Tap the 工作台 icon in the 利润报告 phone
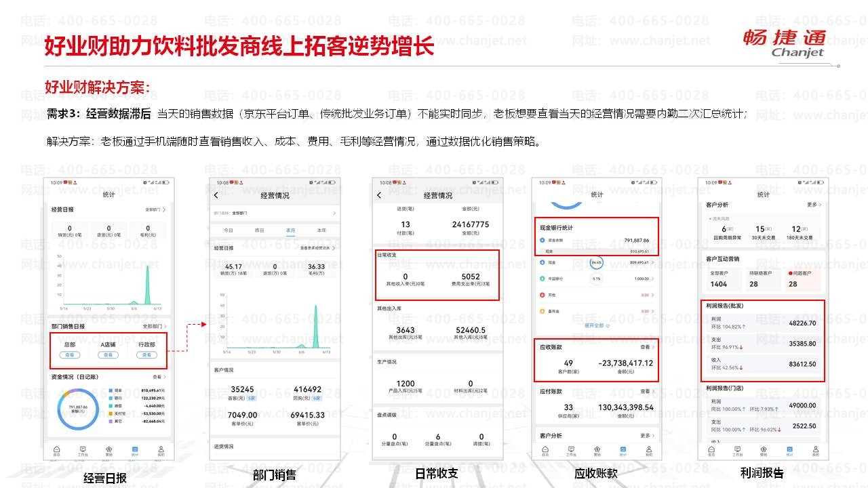868x488 pixels. coord(737,450)
